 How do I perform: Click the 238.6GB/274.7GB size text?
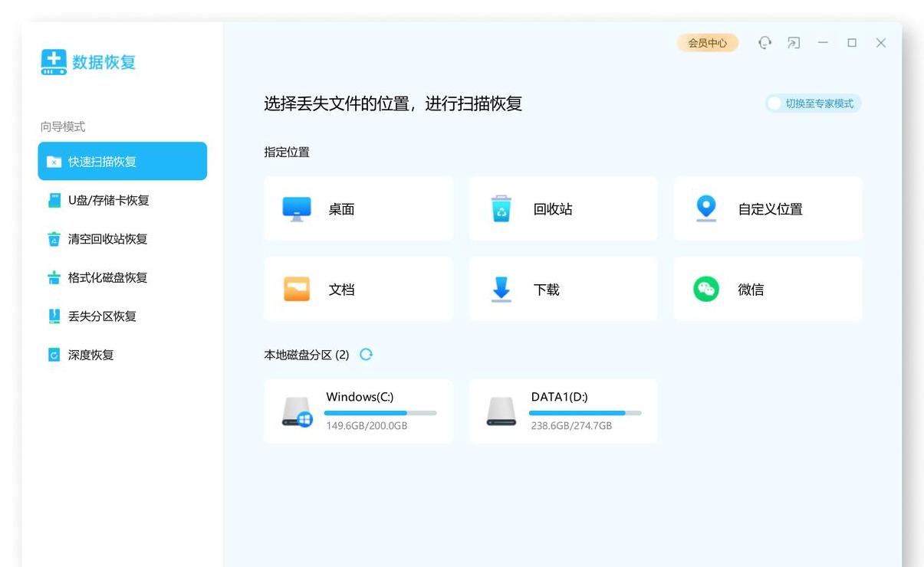pyautogui.click(x=571, y=425)
